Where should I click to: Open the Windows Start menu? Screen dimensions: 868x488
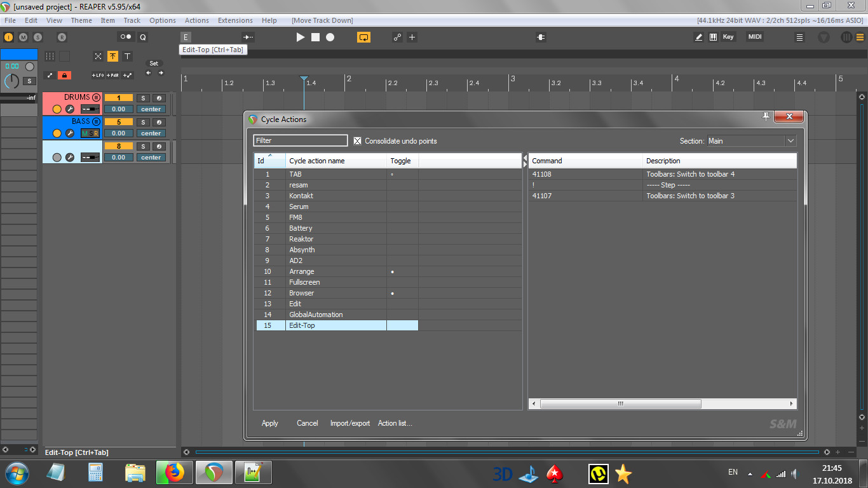pyautogui.click(x=17, y=473)
